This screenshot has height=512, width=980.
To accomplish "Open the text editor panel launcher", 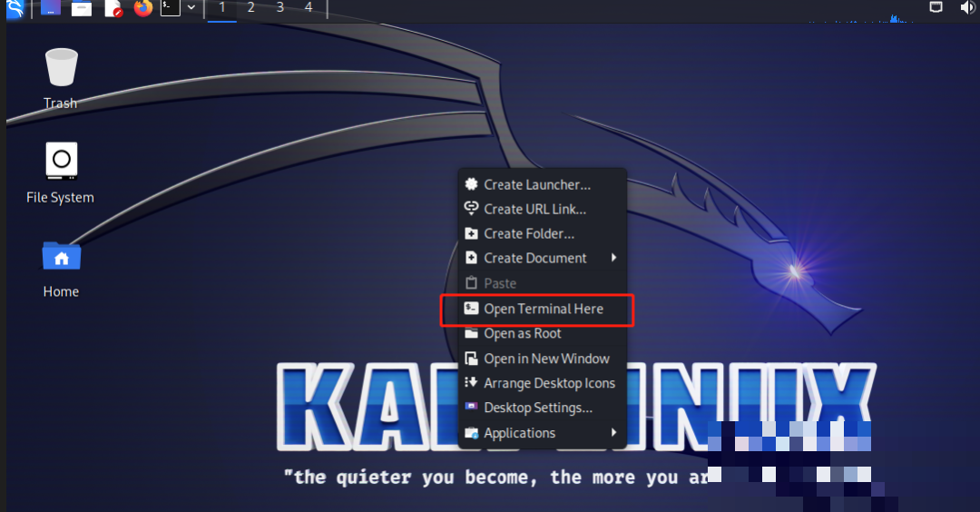I will coord(113,9).
